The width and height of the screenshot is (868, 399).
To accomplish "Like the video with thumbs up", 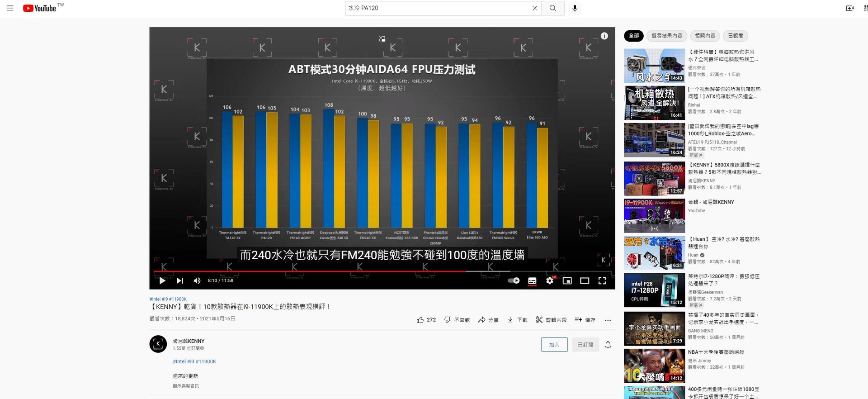I will point(426,320).
